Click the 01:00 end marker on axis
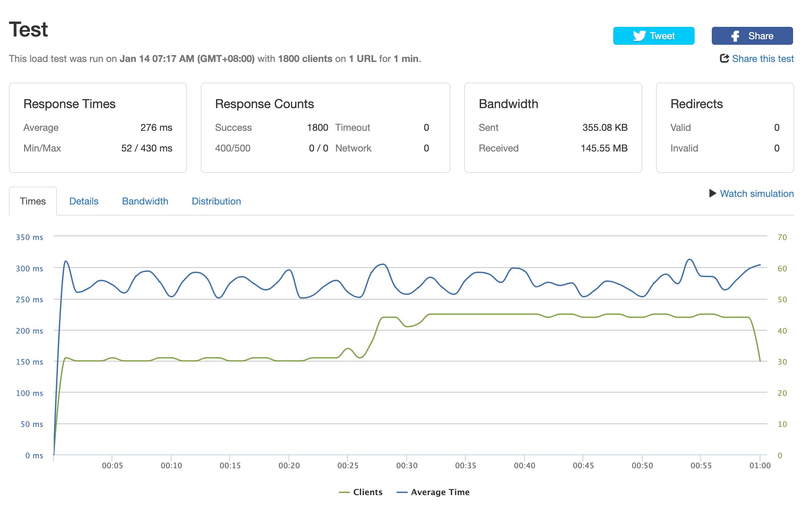812x513 pixels. (760, 465)
